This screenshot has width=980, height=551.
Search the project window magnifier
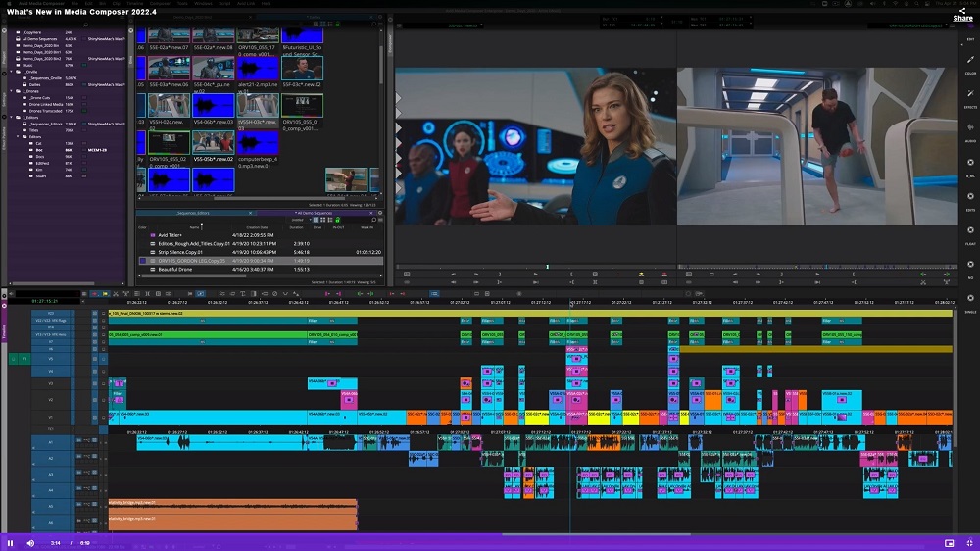coord(85,25)
